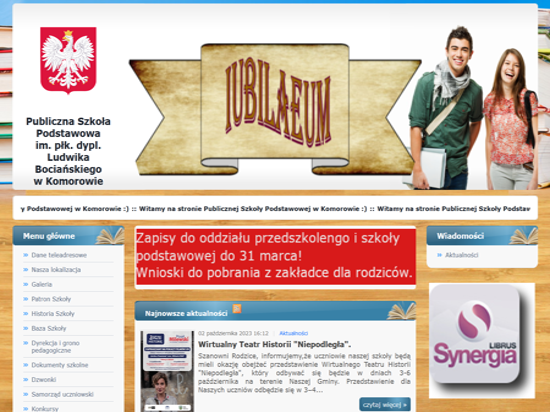This screenshot has height=412, width=550.
Task: Click the arrow bullet beside Aktualności in Wiadomości
Action: (x=440, y=255)
